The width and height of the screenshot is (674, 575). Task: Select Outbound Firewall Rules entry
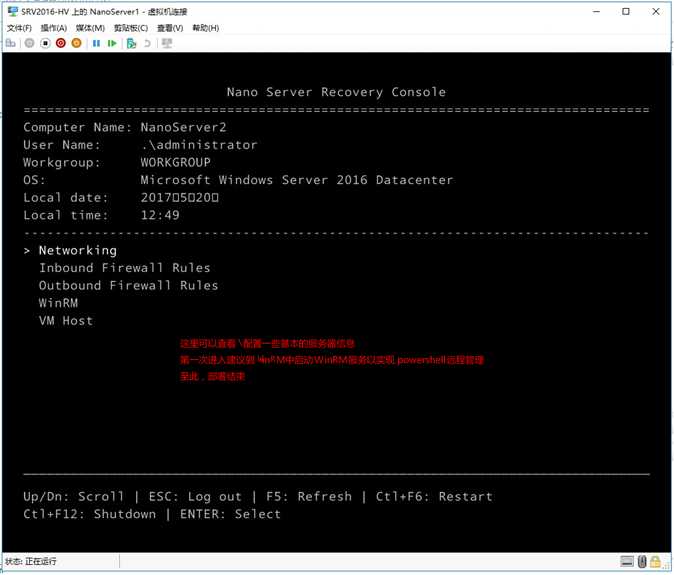129,285
